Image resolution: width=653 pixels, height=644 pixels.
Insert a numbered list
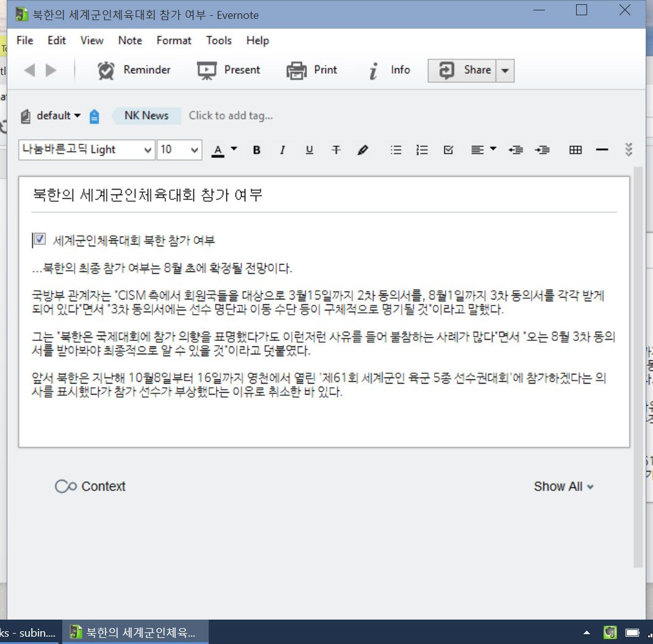(422, 150)
